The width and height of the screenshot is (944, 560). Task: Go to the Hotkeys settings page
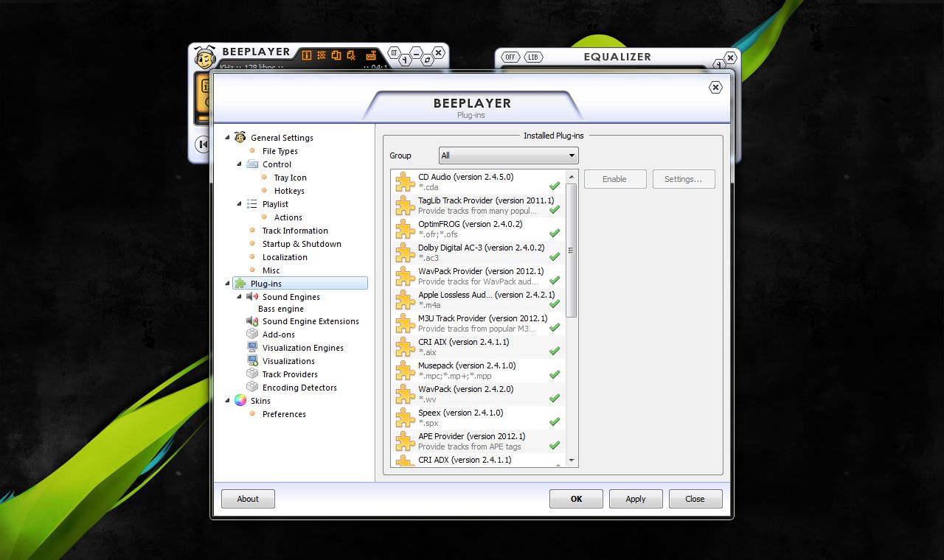point(289,191)
